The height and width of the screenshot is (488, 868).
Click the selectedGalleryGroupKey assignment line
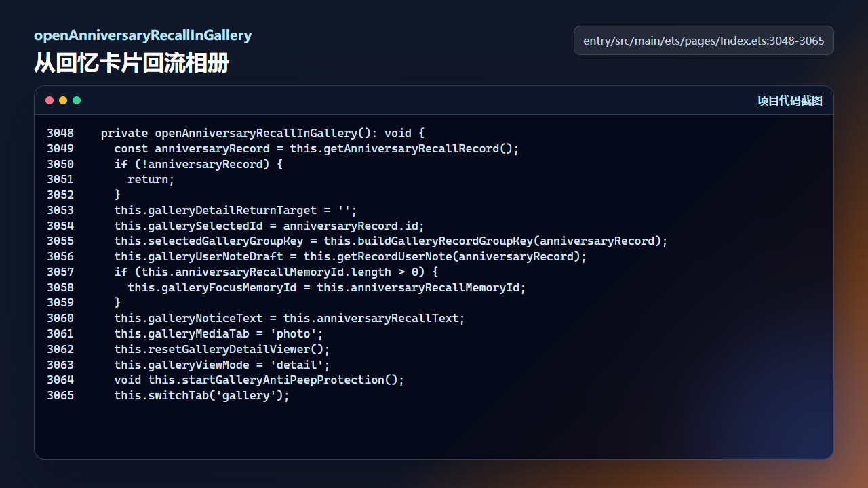pyautogui.click(x=391, y=241)
